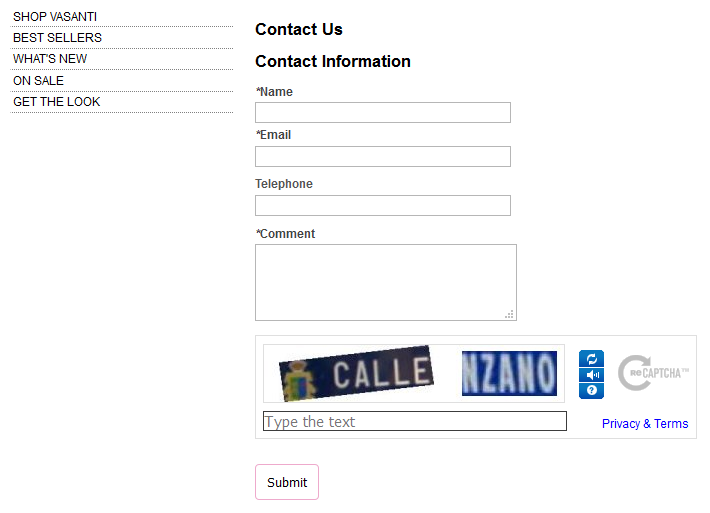Select ON SALE from the sidebar
Viewport: 710px width, 513px height.
pos(38,81)
